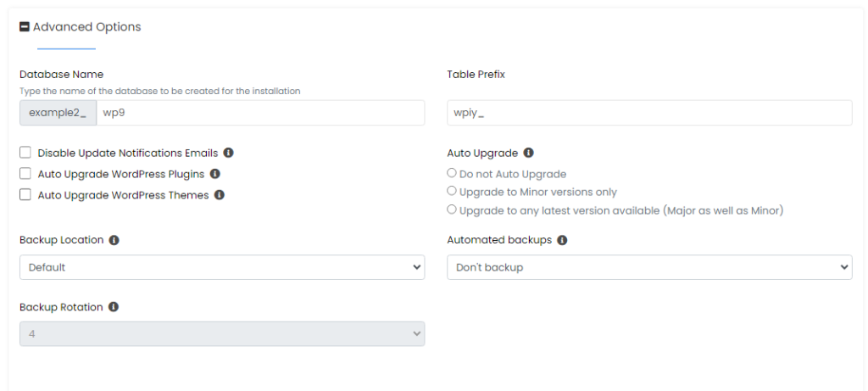The image size is (868, 391).
Task: Click info icon beside Disable Update Notifications Emails
Action: pos(229,154)
